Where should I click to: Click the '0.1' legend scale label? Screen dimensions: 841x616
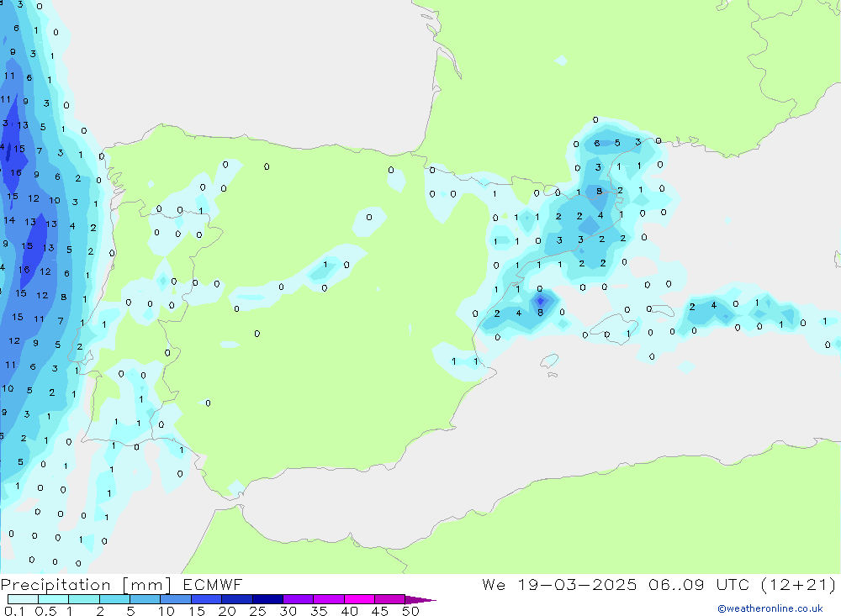(x=14, y=611)
